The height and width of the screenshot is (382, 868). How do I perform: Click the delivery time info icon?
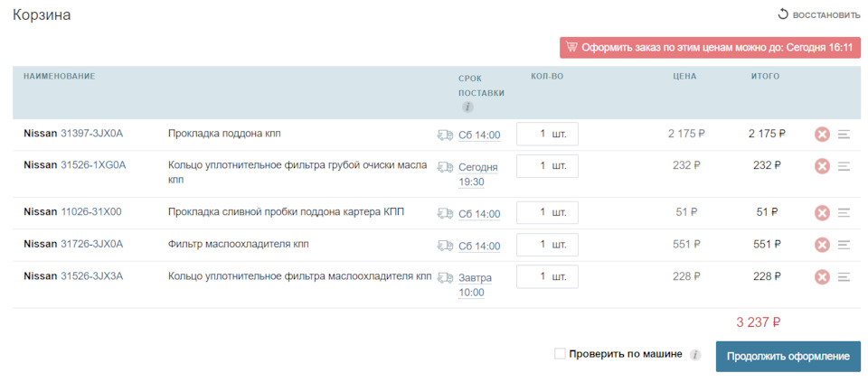coord(467,107)
